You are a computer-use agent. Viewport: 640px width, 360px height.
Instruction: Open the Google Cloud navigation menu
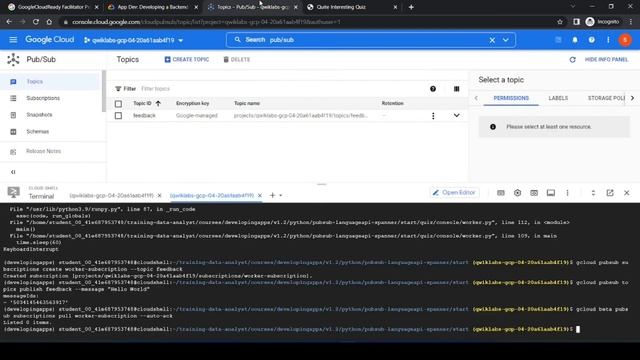(13, 40)
